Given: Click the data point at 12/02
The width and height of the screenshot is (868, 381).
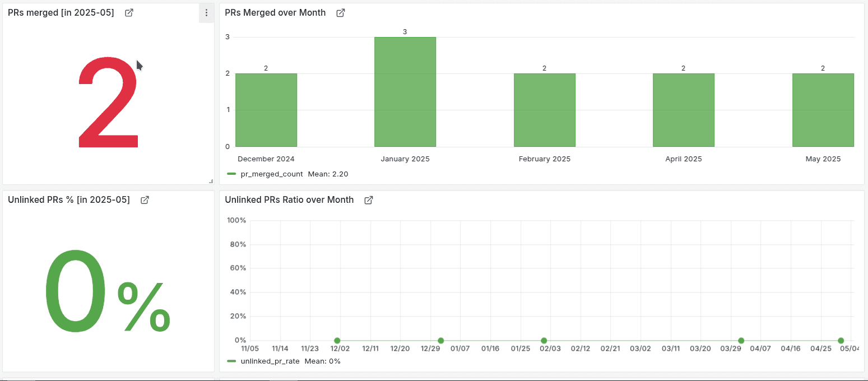Looking at the screenshot, I should pyautogui.click(x=337, y=341).
